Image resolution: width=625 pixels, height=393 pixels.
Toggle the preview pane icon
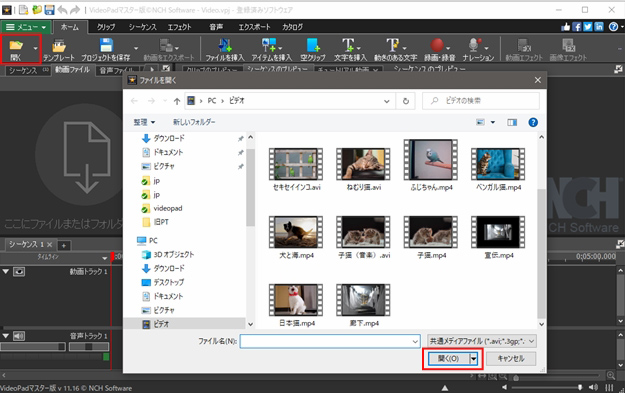512,122
